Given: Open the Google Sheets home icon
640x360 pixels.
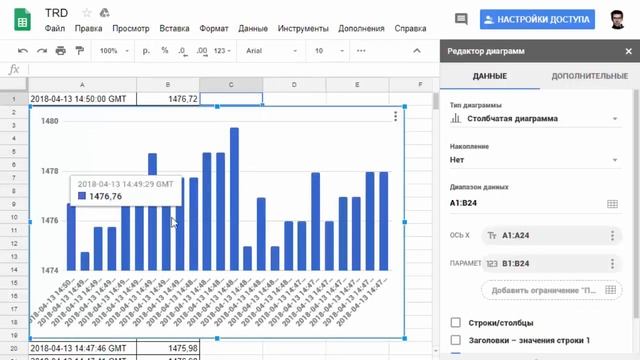Looking at the screenshot, I should 22,19.
